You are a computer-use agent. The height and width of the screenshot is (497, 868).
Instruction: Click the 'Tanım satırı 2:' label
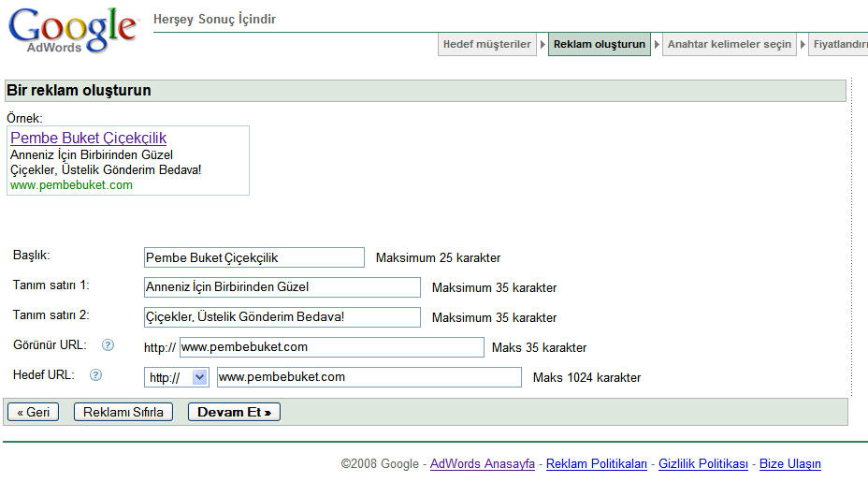[x=51, y=314]
